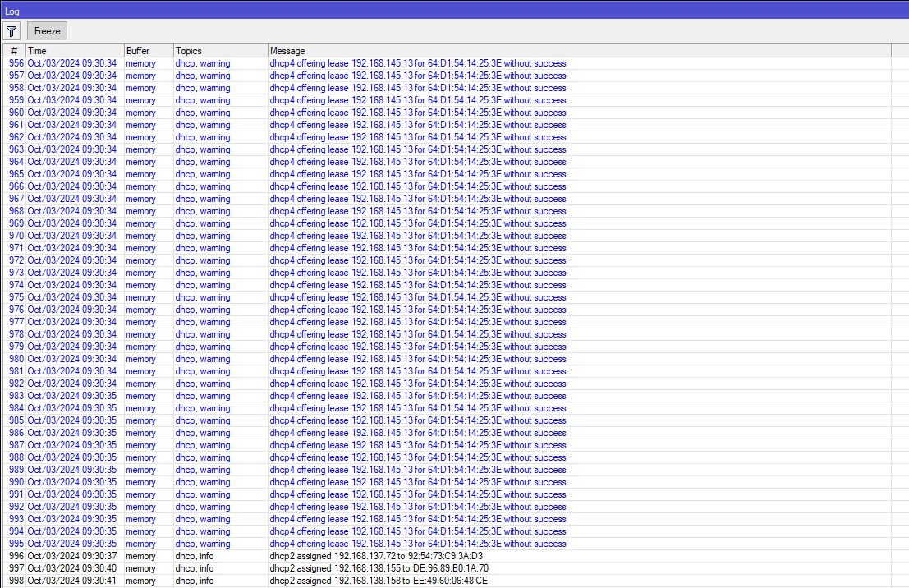This screenshot has width=909, height=588.
Task: Select log entry 956
Action: click(x=328, y=63)
